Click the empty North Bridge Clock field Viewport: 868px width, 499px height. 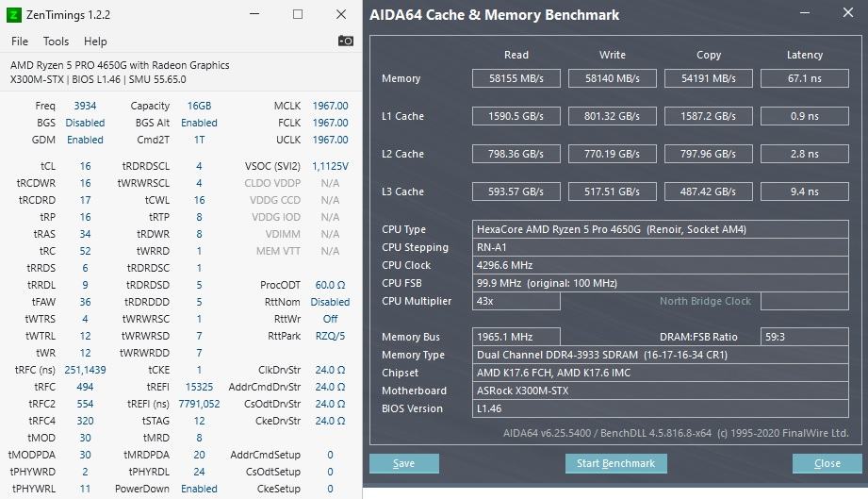pos(804,301)
